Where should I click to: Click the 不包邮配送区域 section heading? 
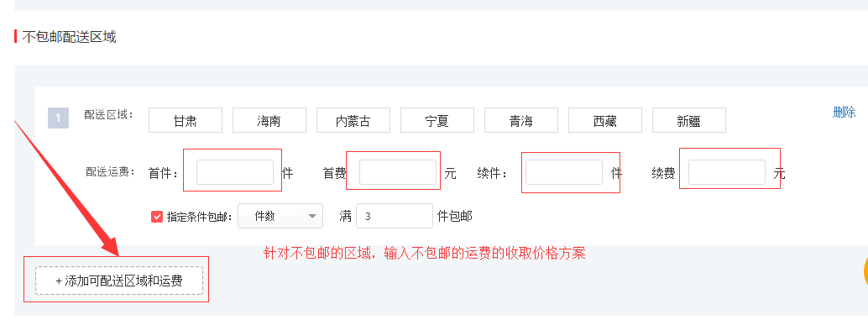coord(69,37)
